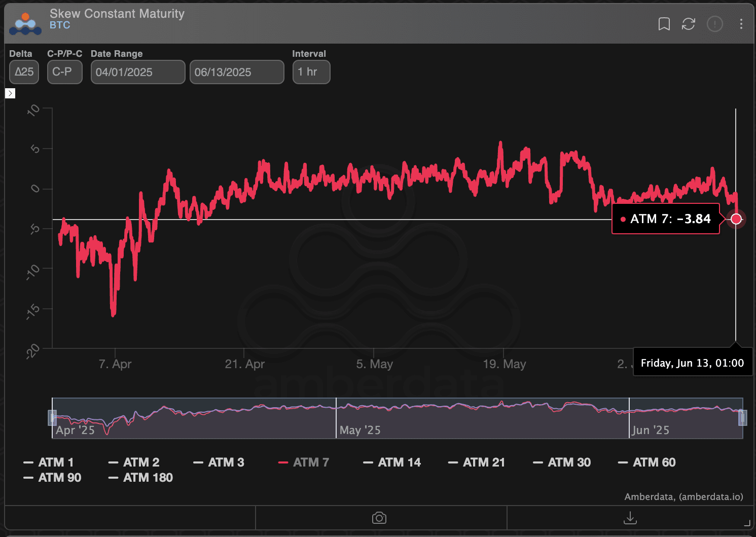Bookmark this Skew Constant Maturity chart

pos(663,24)
